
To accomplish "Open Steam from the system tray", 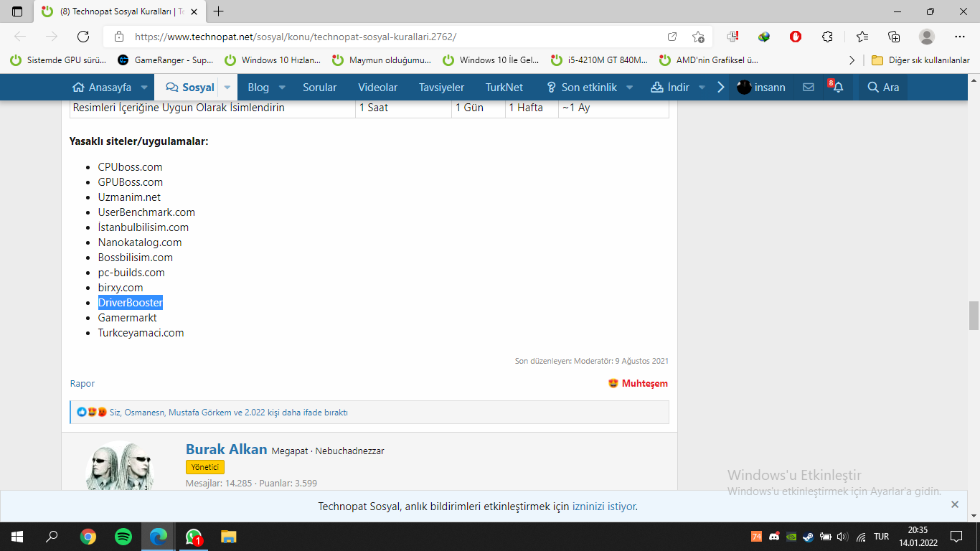I will 809,537.
